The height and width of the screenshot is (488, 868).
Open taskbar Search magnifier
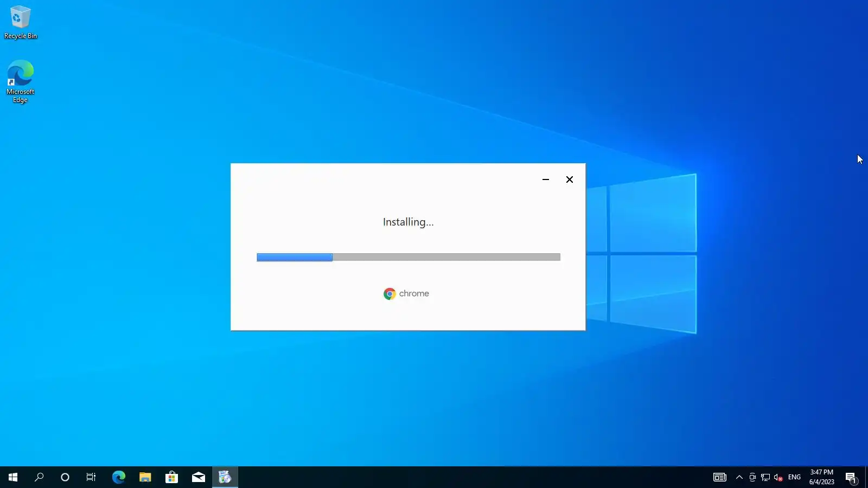coord(39,477)
